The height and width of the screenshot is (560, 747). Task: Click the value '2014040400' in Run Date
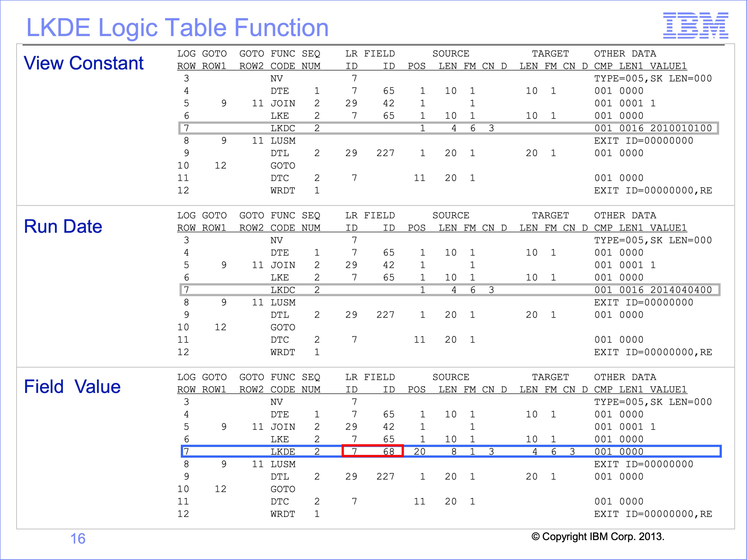click(681, 290)
